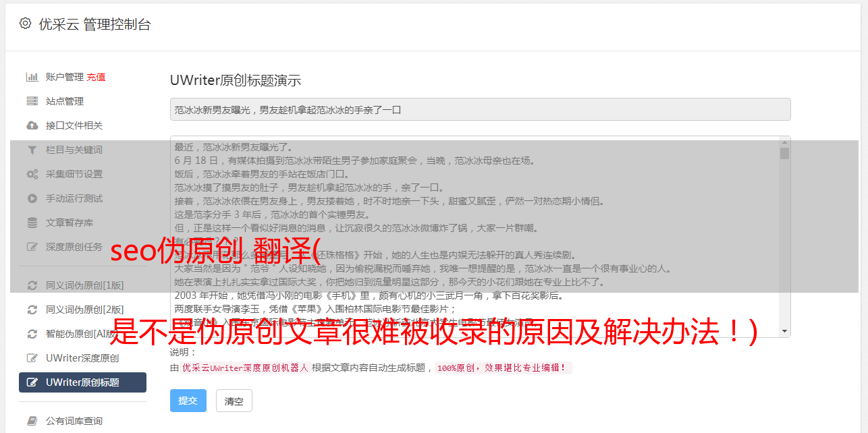Click the filter icon for 栏目与关键词
868x433 pixels.
pyautogui.click(x=32, y=150)
